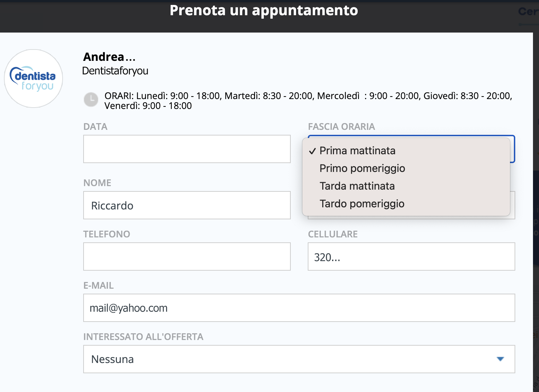Focus the empty TELEFONO field
The width and height of the screenshot is (539, 392).
coord(187,256)
